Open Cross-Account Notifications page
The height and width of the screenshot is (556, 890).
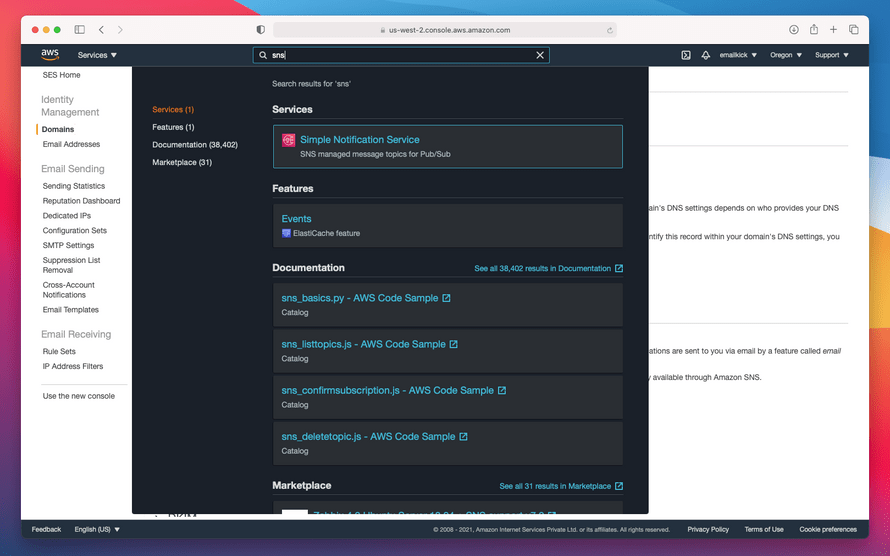68,290
